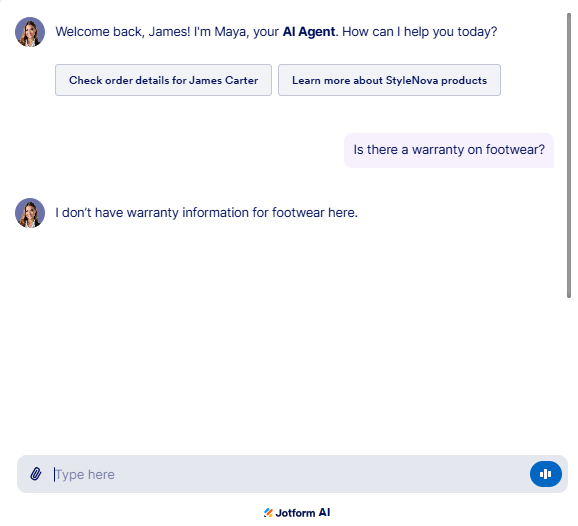
Task: Click the 'Welcome back, James!' greeting text
Action: pyautogui.click(x=123, y=32)
